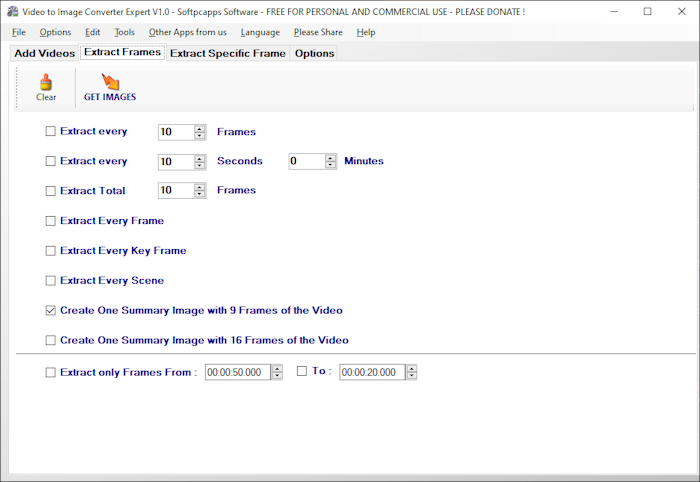Click the GET IMAGES arrow icon

(x=110, y=82)
